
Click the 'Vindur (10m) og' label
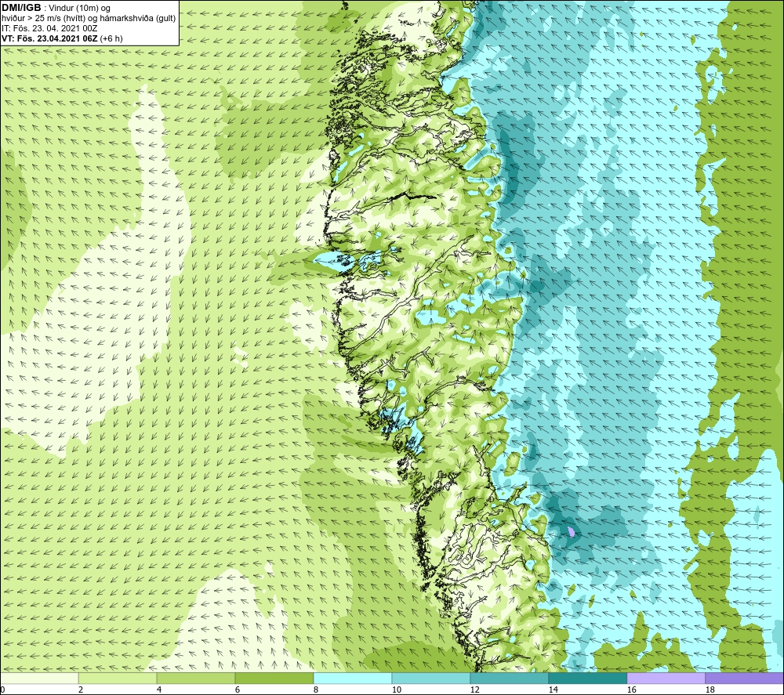pyautogui.click(x=79, y=9)
